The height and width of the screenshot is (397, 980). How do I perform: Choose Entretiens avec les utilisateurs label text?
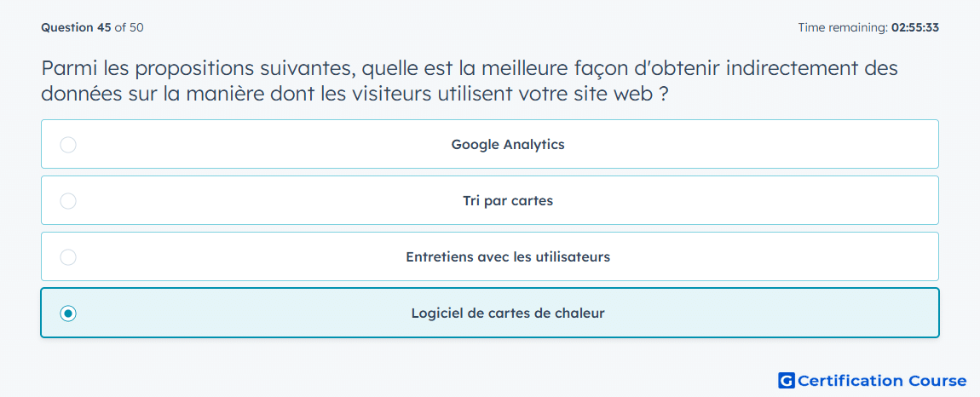point(508,257)
